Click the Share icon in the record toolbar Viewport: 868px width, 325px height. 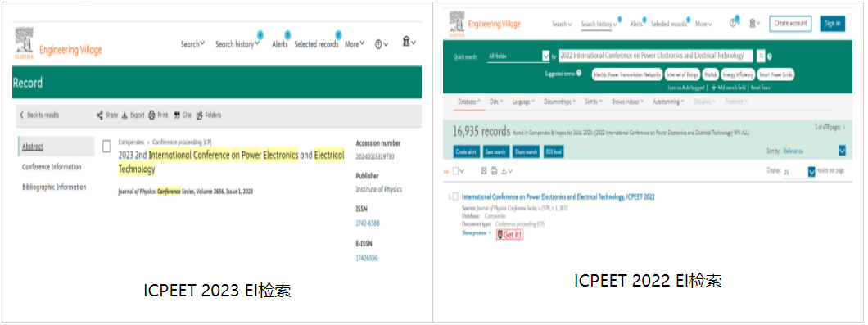(100, 115)
